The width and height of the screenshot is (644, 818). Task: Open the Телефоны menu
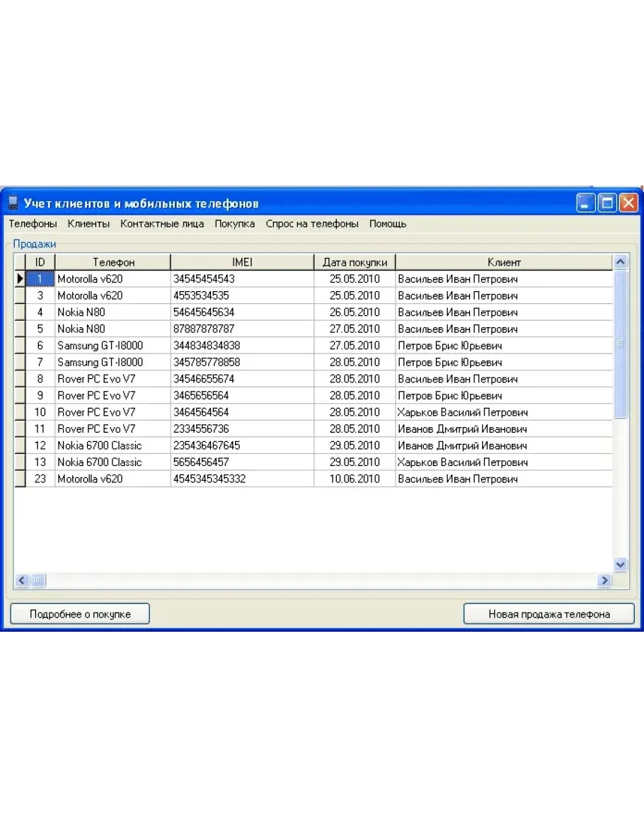pyautogui.click(x=33, y=224)
